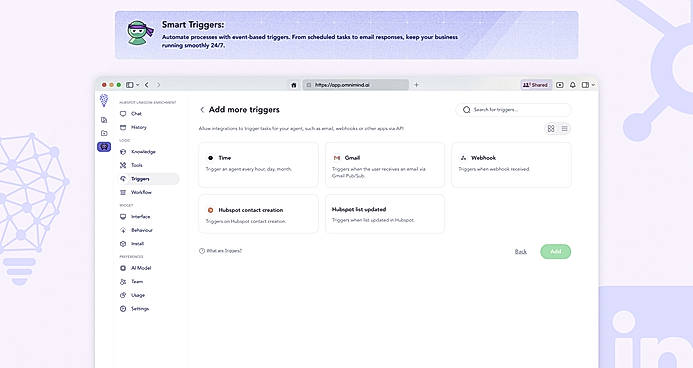The width and height of the screenshot is (693, 368).
Task: Open Tools via its wrench icon
Action: point(123,165)
